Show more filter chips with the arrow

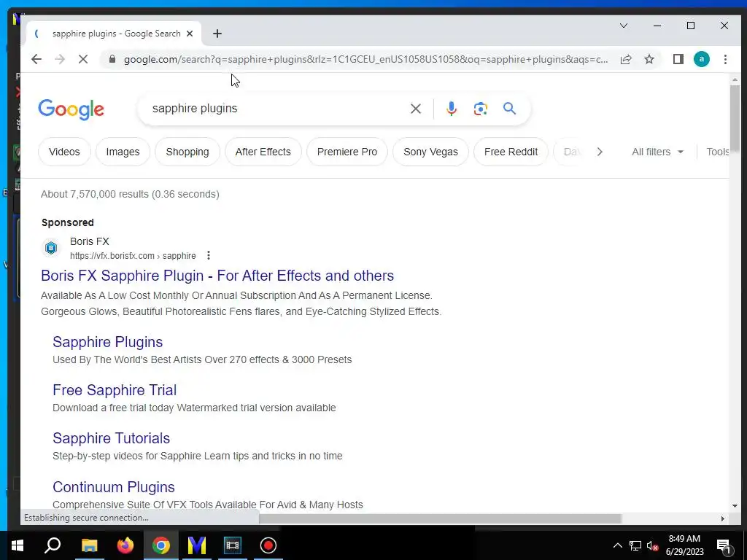[600, 152]
